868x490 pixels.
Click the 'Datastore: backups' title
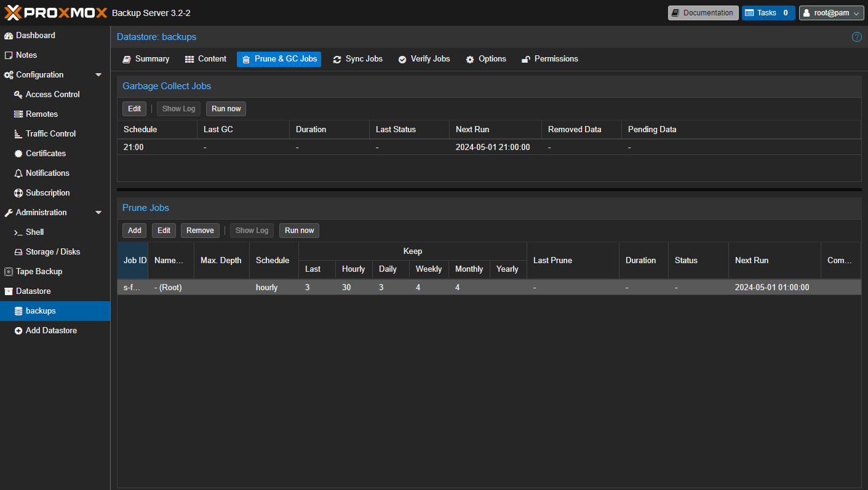[157, 37]
